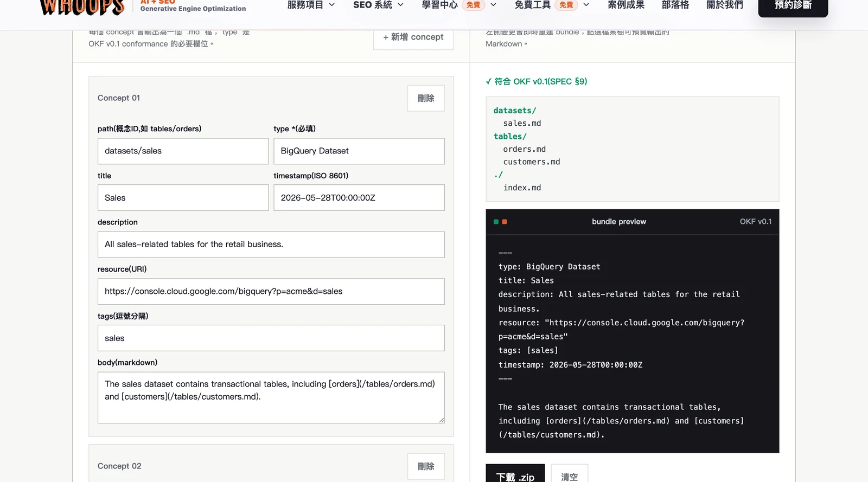Go to 案例成果 page
Viewport: 868px width, 482px height.
626,5
